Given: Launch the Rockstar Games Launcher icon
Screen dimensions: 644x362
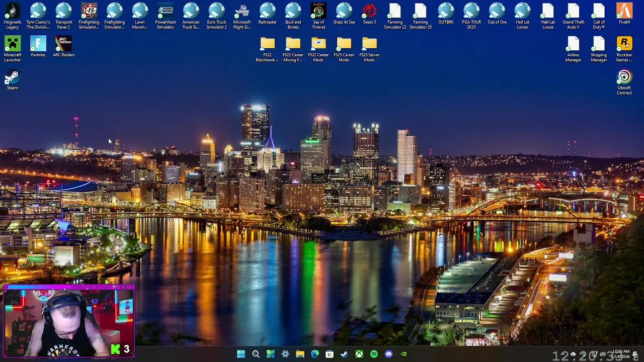Looking at the screenshot, I should pyautogui.click(x=624, y=49).
